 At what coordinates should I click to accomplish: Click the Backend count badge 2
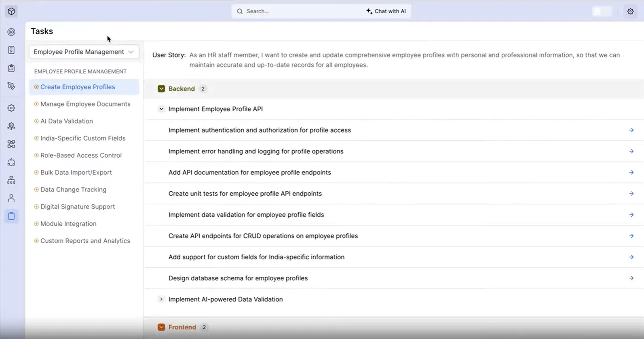(203, 88)
